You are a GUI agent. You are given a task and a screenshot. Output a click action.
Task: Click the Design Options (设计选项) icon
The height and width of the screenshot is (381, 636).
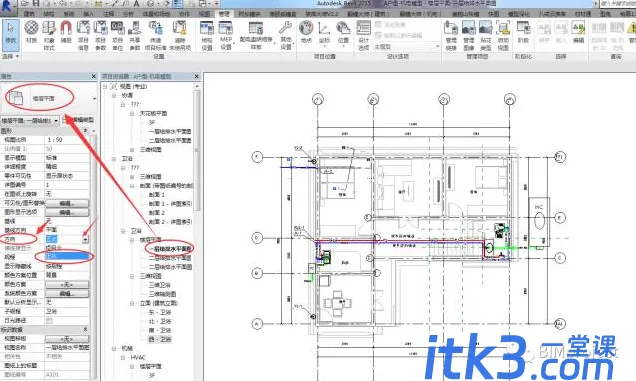click(x=363, y=34)
